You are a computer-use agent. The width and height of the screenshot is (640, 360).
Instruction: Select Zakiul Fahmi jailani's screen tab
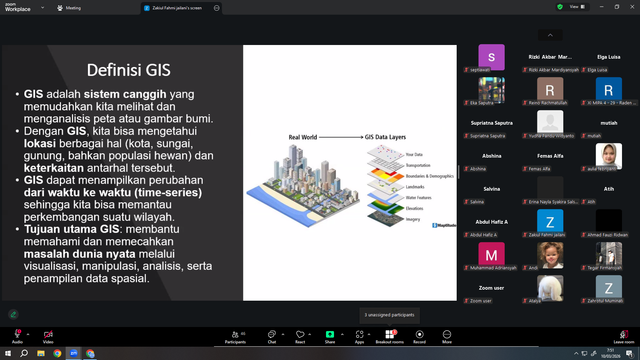click(177, 8)
